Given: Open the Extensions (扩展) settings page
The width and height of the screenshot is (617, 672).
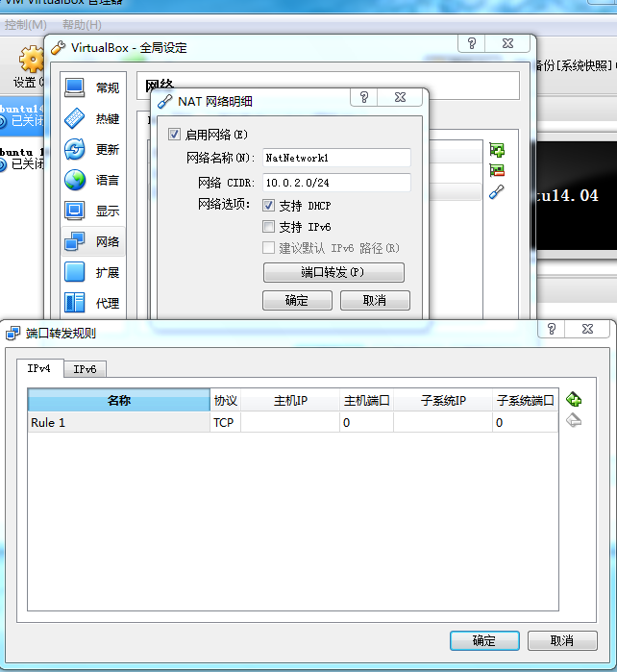Looking at the screenshot, I should pos(93,273).
